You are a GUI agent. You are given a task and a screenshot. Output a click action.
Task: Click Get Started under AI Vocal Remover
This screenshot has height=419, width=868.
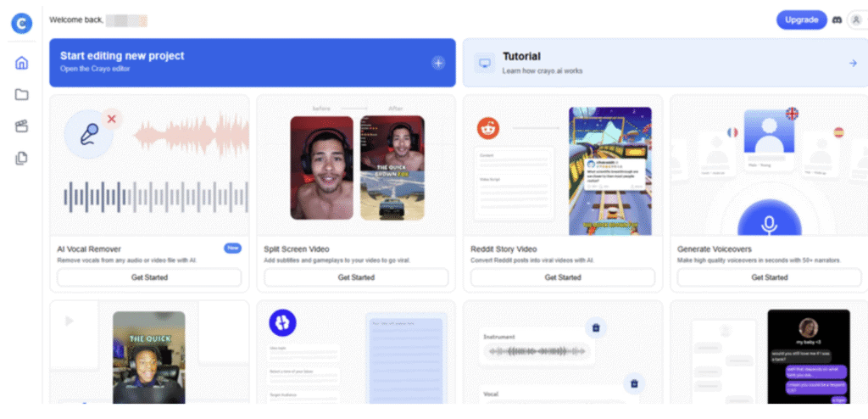pos(149,277)
